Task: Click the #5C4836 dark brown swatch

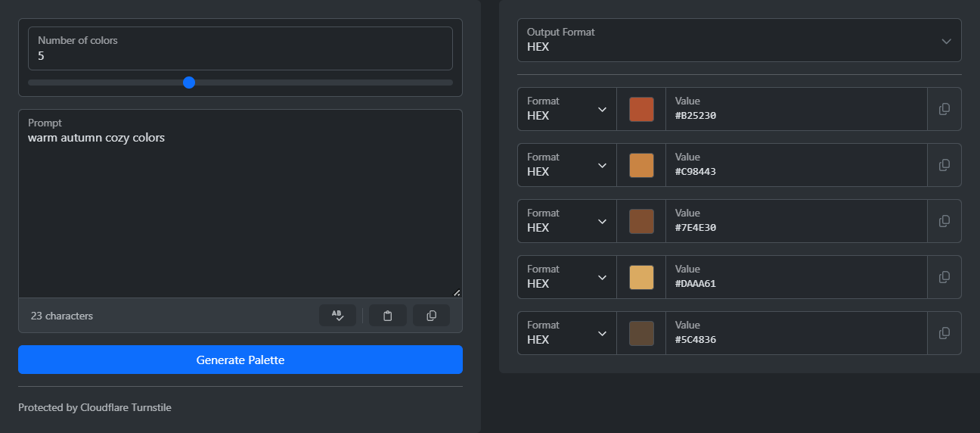Action: click(x=641, y=333)
